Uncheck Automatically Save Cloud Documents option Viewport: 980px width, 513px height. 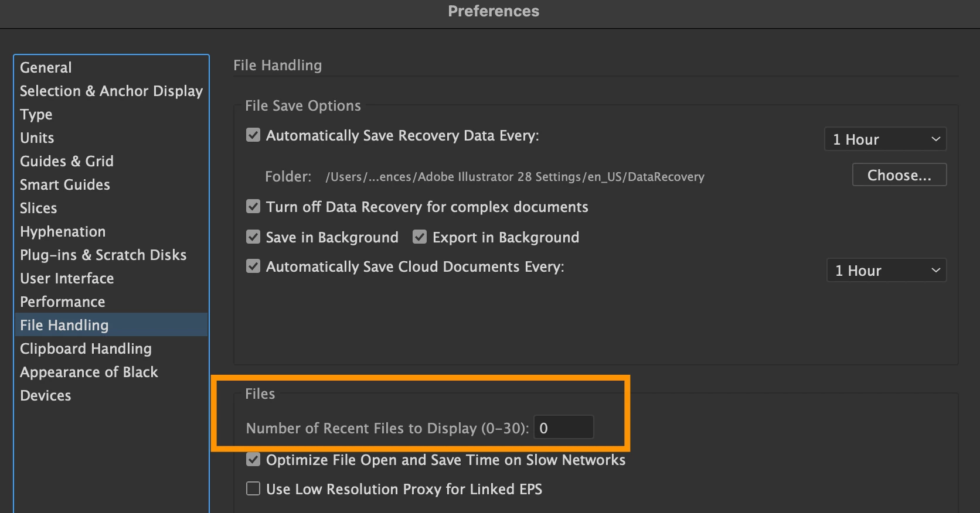pyautogui.click(x=253, y=266)
